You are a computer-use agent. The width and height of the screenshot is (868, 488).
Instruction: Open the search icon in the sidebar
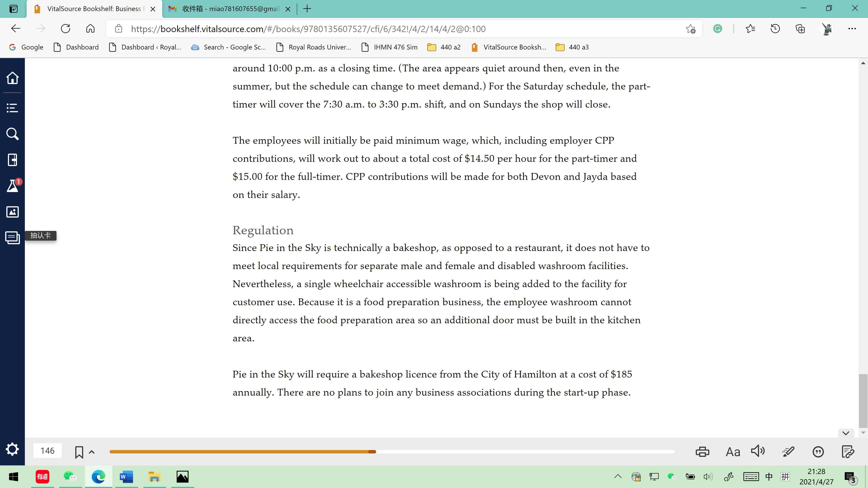12,134
